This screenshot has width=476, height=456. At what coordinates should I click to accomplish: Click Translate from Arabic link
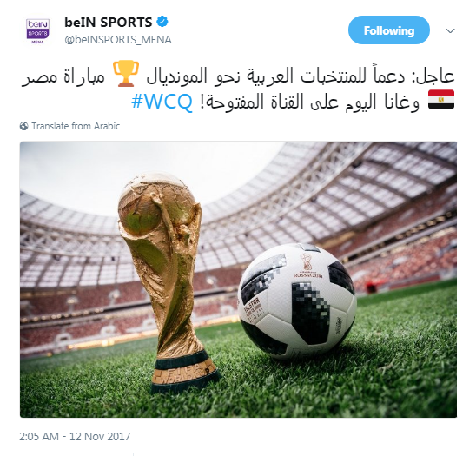[76, 126]
